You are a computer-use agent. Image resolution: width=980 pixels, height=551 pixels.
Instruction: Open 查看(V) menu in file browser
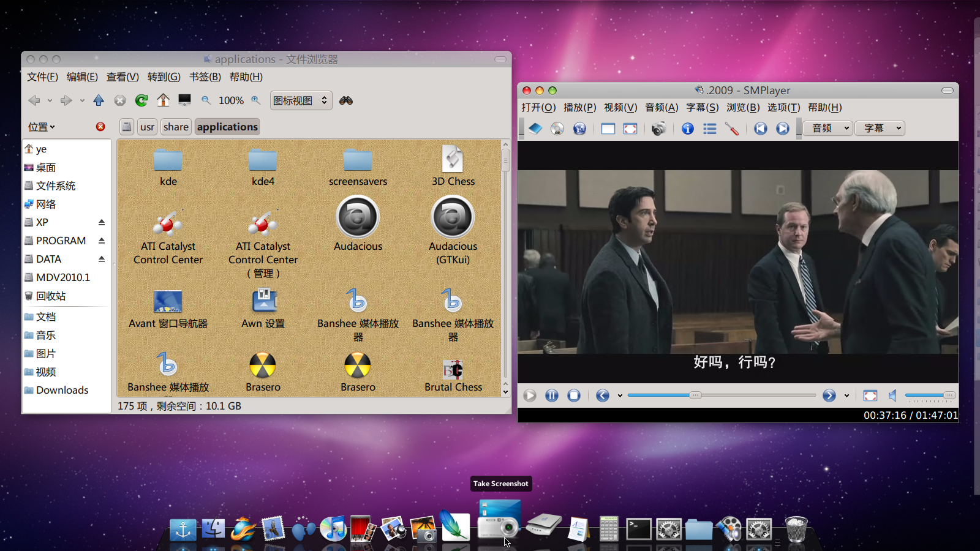pos(123,77)
